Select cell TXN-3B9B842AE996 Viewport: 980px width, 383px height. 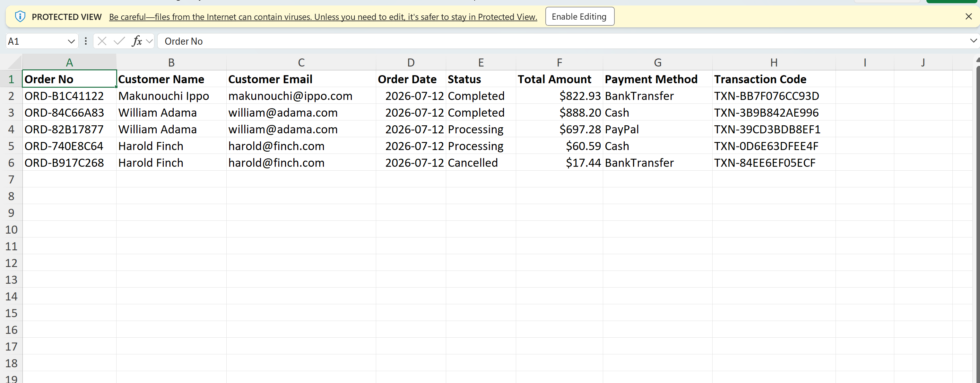coord(774,112)
